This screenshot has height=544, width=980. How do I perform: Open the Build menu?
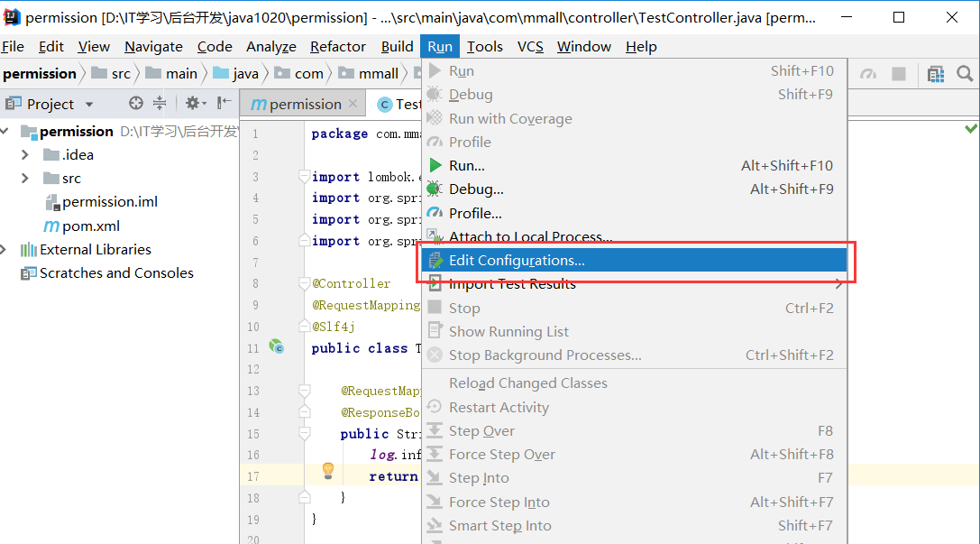[x=397, y=47]
